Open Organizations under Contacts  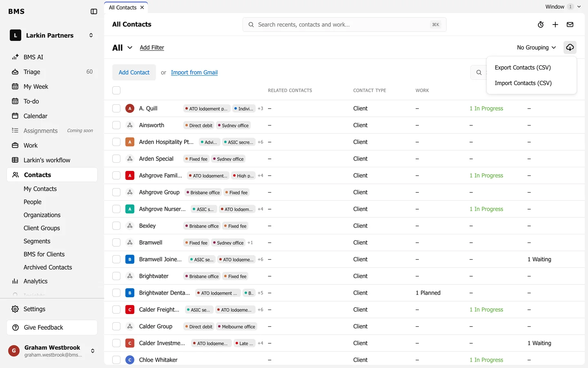(x=42, y=215)
